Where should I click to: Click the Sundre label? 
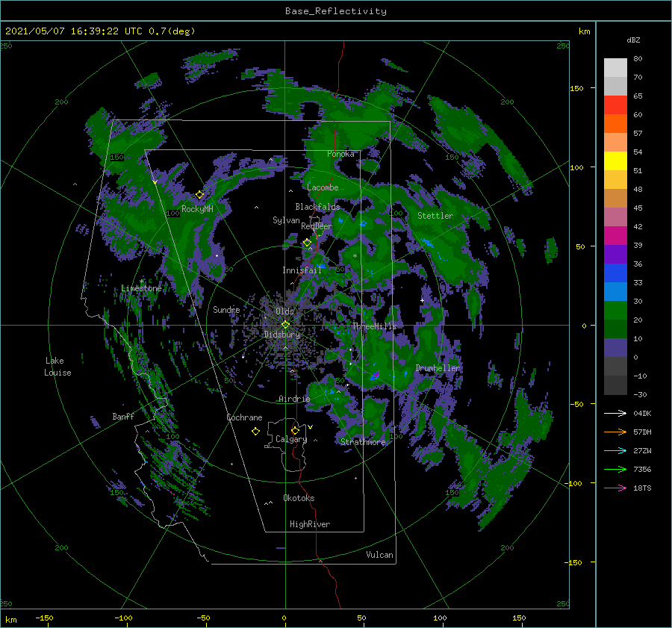tap(226, 309)
